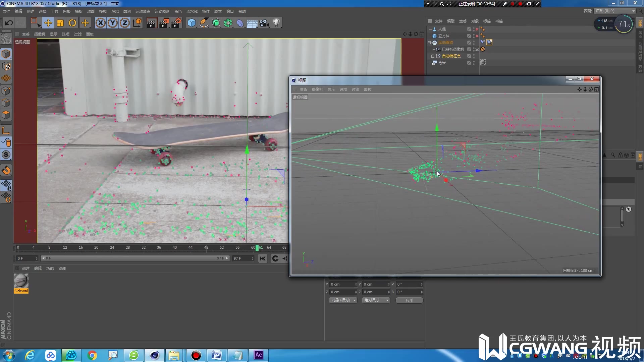
Task: Open the 运动跟踪 menu in menu bar
Action: pyautogui.click(x=143, y=11)
